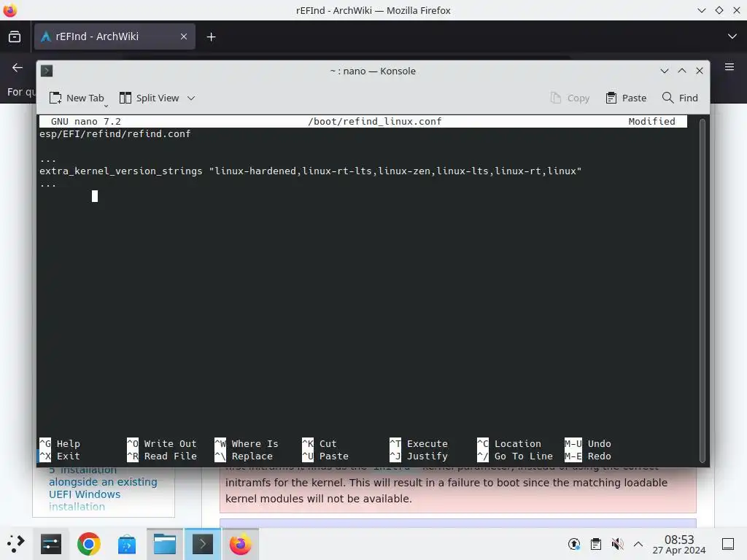Open the system updates tray icon
This screenshot has width=747, height=560.
pyautogui.click(x=574, y=544)
